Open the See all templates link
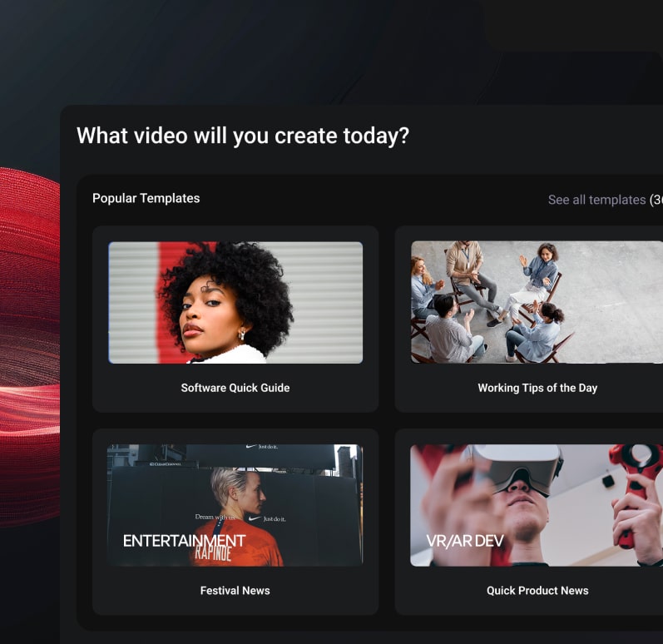 click(x=596, y=200)
